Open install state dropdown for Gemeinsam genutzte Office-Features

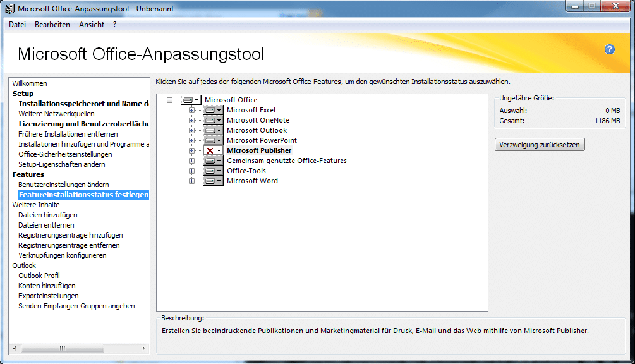[214, 161]
